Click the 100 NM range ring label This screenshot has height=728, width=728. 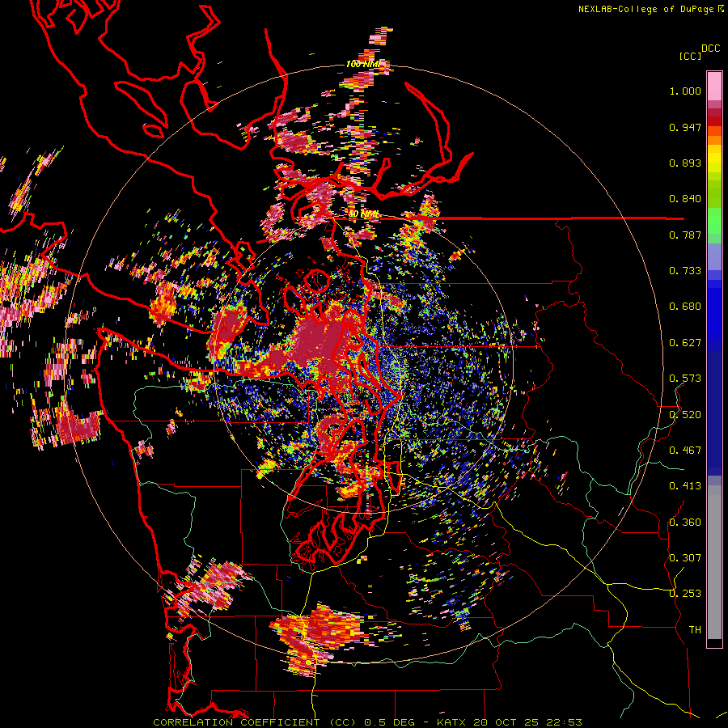click(x=362, y=64)
